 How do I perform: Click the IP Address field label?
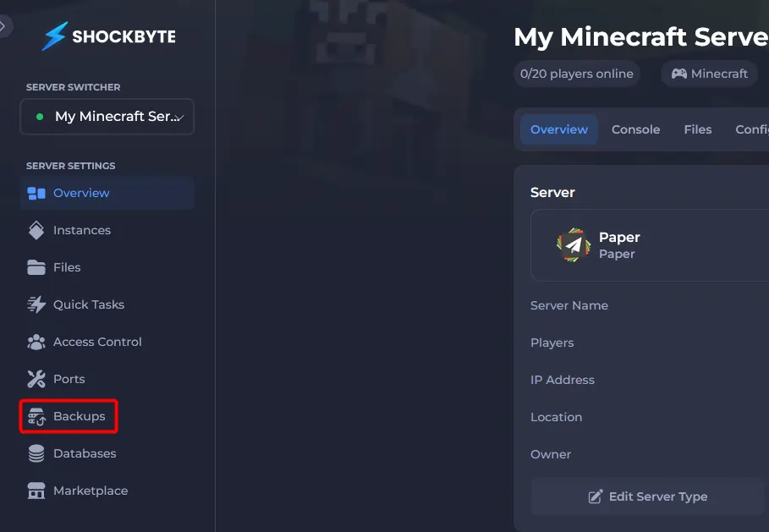point(562,380)
